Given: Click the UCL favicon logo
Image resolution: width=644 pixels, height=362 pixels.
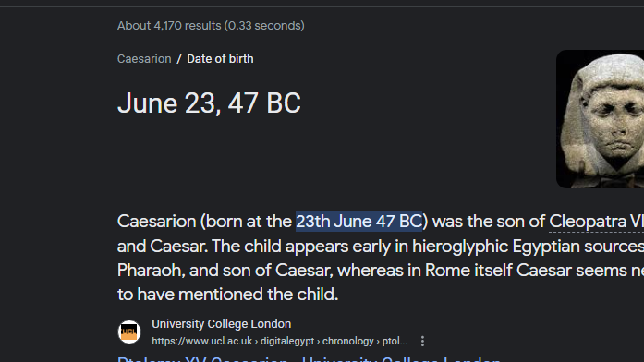Looking at the screenshot, I should click(x=129, y=332).
